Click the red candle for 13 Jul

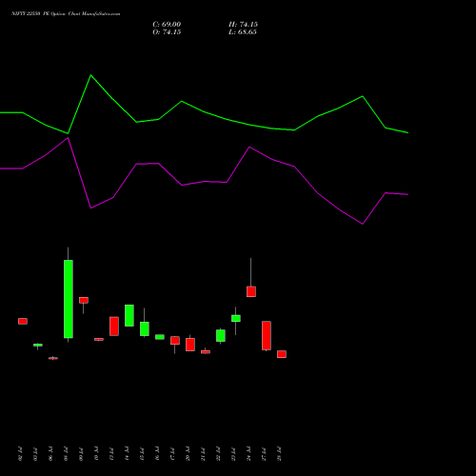(x=114, y=327)
